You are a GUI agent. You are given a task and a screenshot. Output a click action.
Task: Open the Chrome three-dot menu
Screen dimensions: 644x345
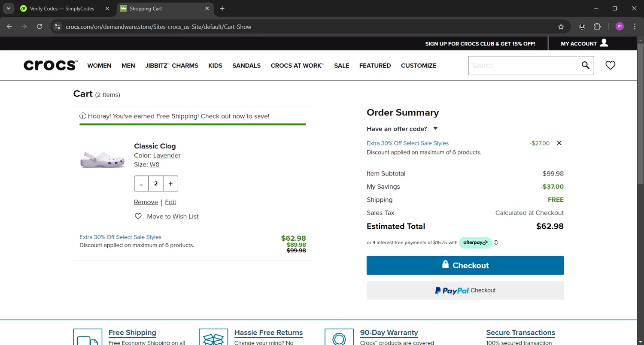pyautogui.click(x=635, y=27)
